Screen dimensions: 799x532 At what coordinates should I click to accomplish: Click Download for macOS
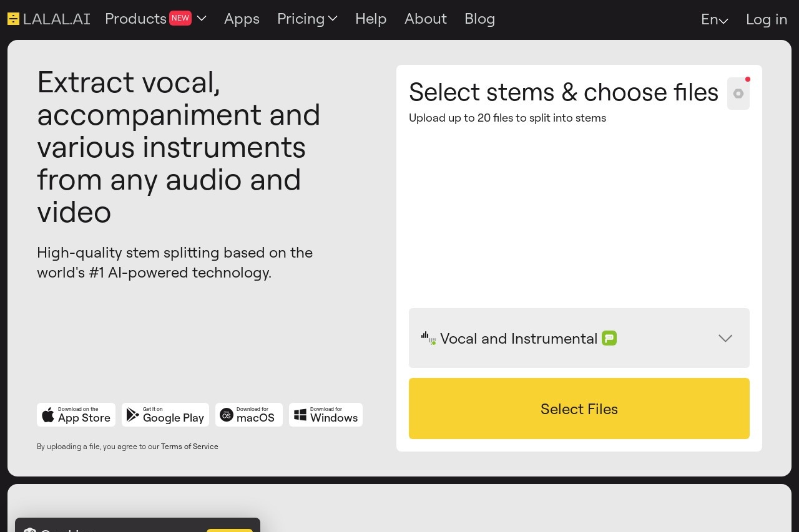[x=248, y=414]
